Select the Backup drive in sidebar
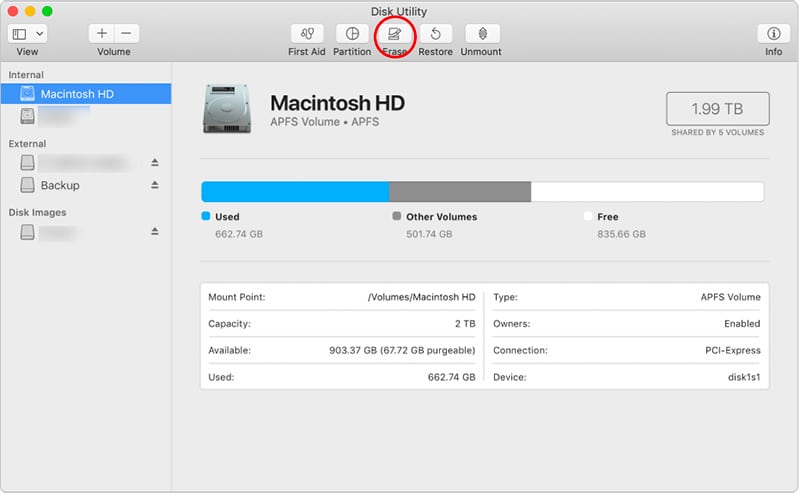The image size is (800, 494). [60, 185]
